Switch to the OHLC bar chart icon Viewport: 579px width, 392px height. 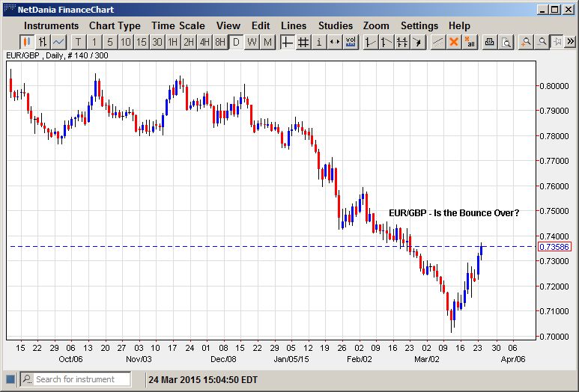pos(43,42)
